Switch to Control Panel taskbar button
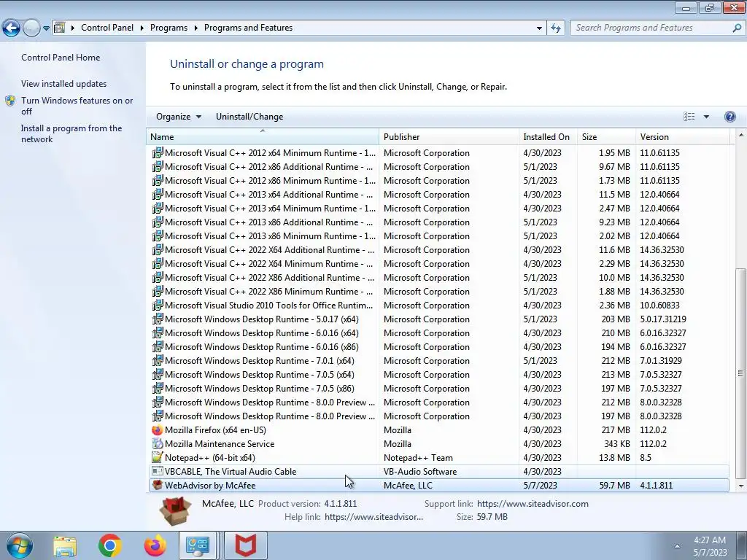747x560 pixels. [198, 545]
